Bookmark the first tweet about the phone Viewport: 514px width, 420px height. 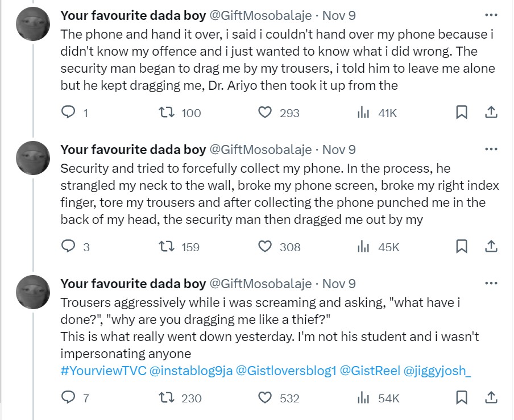tap(462, 113)
